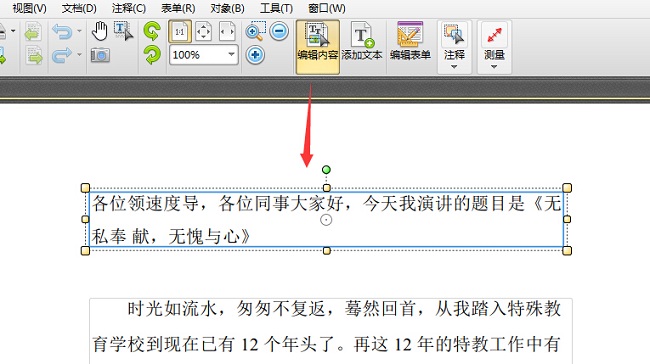The width and height of the screenshot is (650, 364).
Task: Go to previous view with green left arrow
Action: tap(33, 32)
